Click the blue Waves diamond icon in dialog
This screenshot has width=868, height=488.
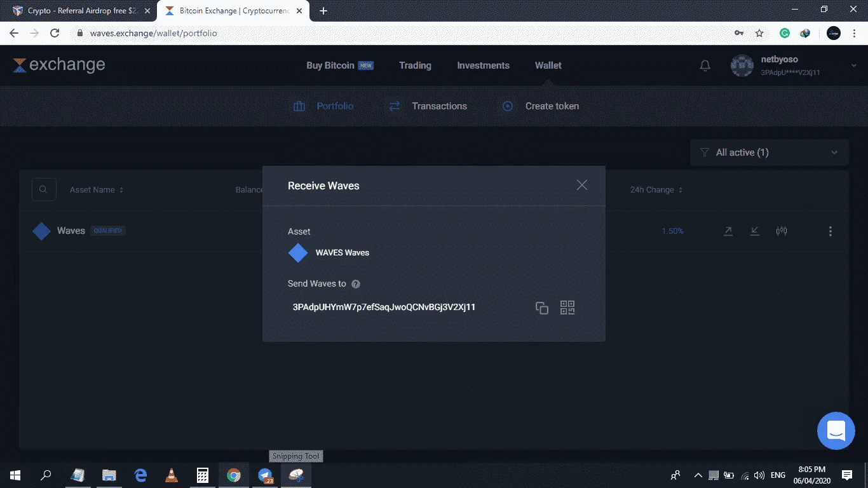298,253
